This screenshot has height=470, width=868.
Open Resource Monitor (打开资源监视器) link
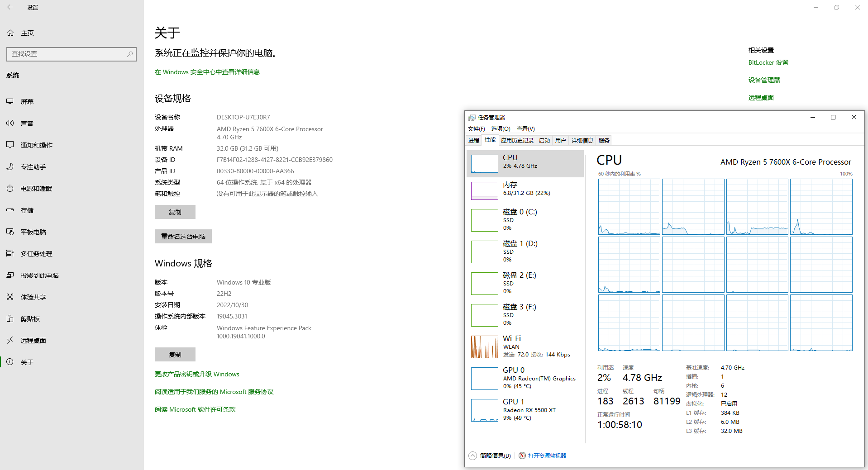tap(547, 456)
